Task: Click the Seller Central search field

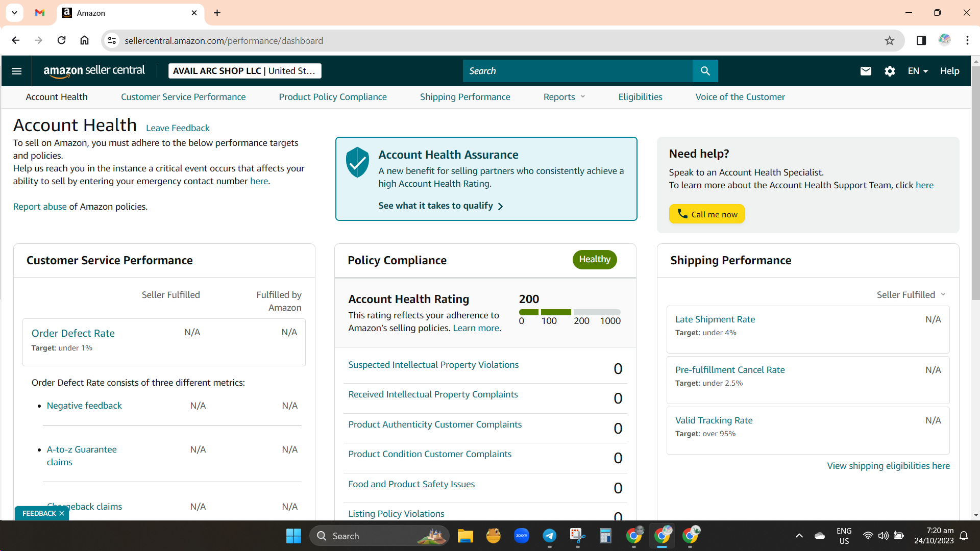Action: [577, 71]
